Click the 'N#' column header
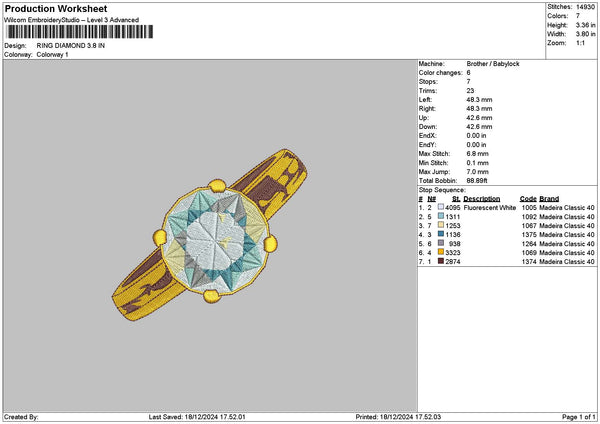This screenshot has width=600, height=424. (432, 199)
